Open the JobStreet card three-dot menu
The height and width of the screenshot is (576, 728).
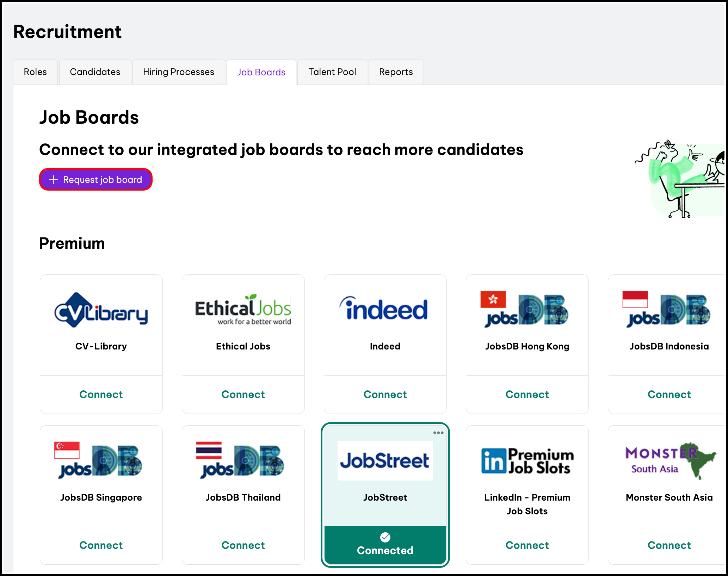click(x=438, y=433)
